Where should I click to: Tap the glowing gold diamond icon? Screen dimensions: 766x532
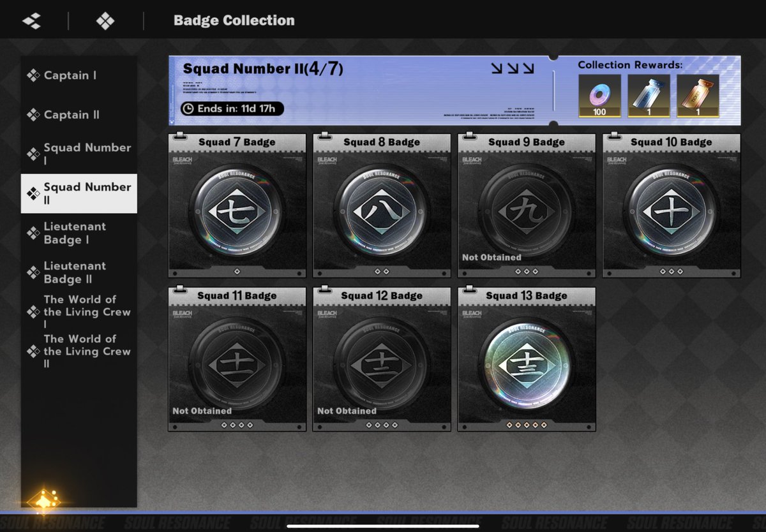coord(43,501)
